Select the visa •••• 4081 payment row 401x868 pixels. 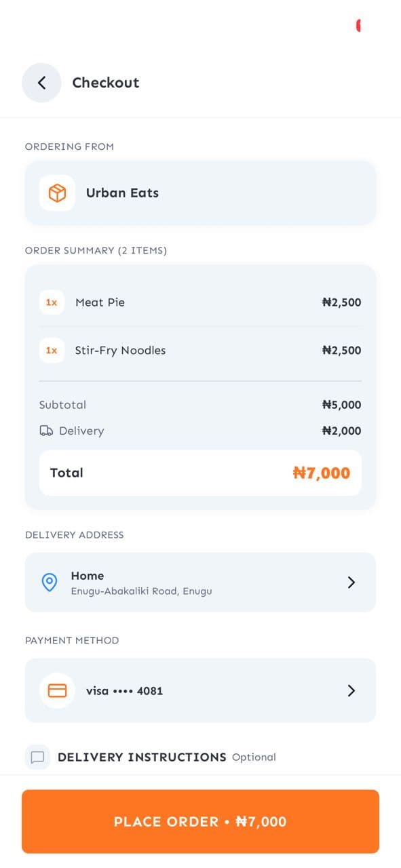(200, 690)
